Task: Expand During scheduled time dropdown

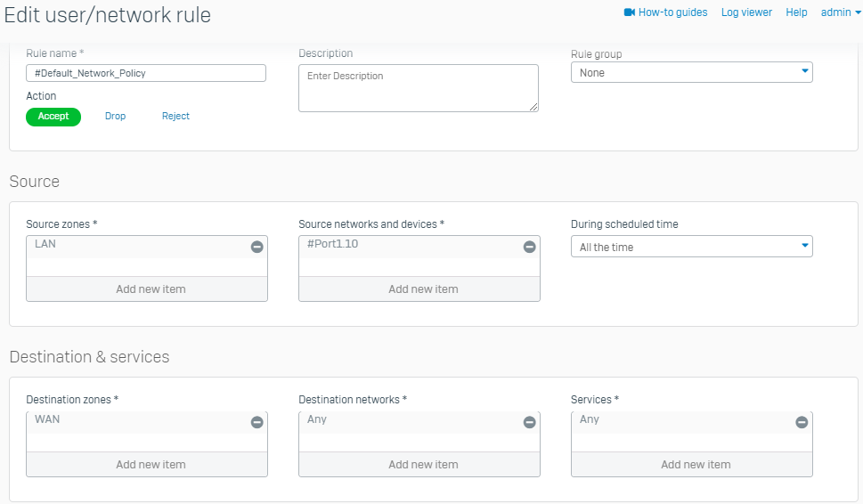Action: point(692,247)
